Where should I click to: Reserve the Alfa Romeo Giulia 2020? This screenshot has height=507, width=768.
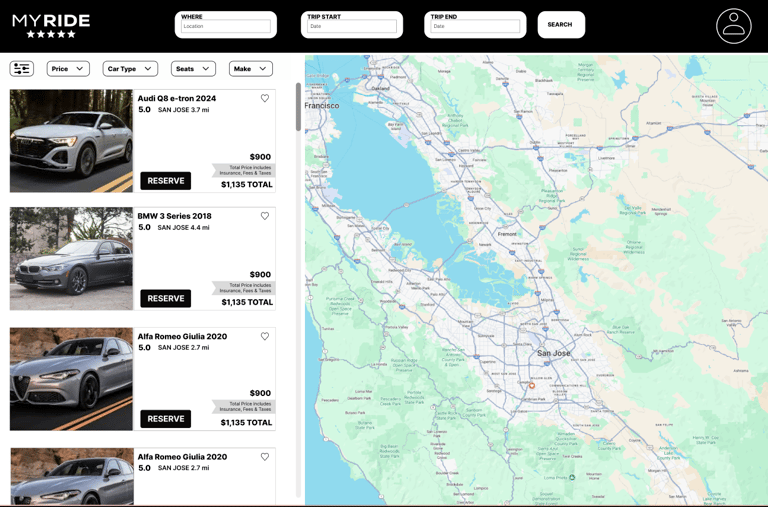(x=166, y=419)
